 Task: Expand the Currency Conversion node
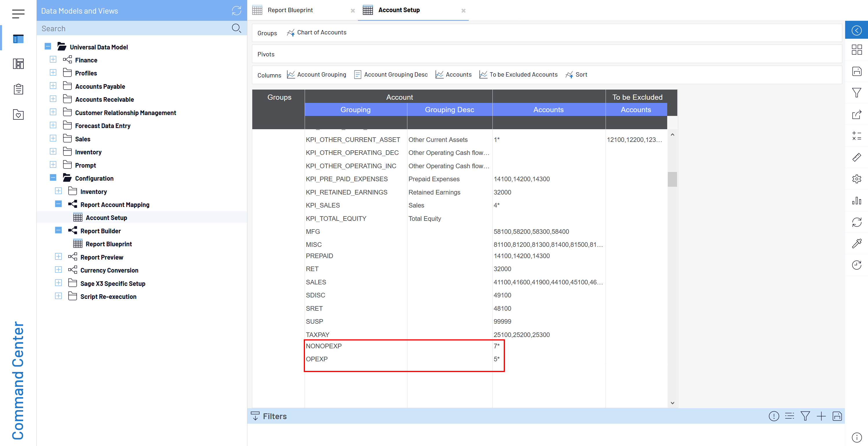58,270
